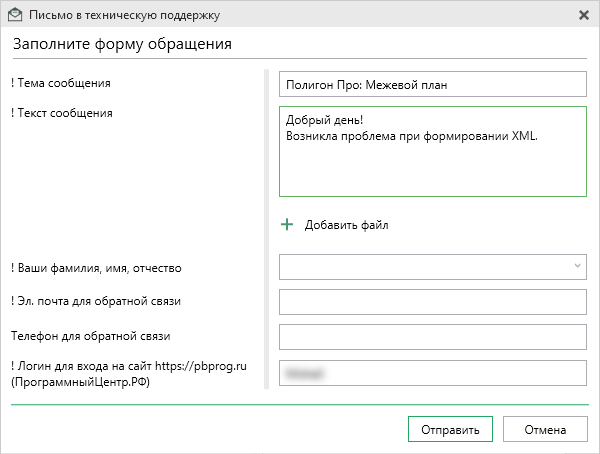
Task: Select the email for feedback input field
Action: tap(432, 301)
